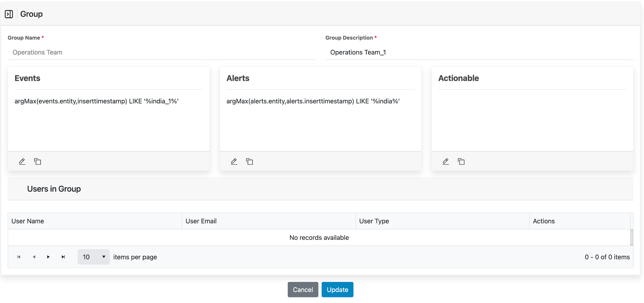The height and width of the screenshot is (303, 644).
Task: Edit the Alerts filter with the pencil icon
Action: [x=234, y=162]
